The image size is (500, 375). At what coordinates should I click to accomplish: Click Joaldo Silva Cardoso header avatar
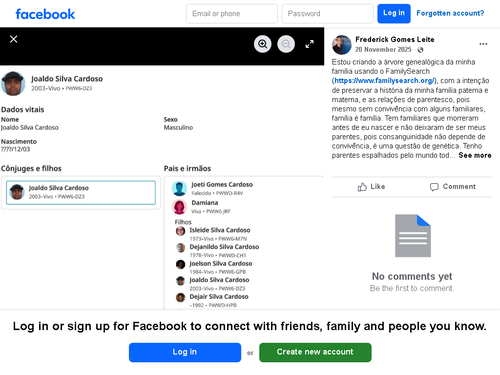pos(13,84)
